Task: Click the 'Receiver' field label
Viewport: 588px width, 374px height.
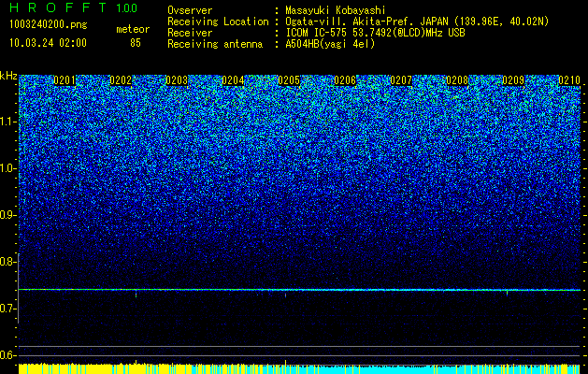Action: point(190,33)
